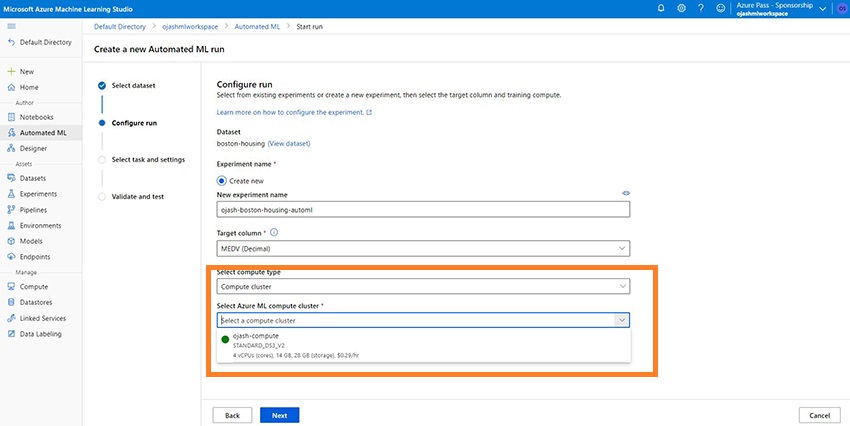Open the settings gear icon
Screen dimensions: 850x426
coord(681,8)
